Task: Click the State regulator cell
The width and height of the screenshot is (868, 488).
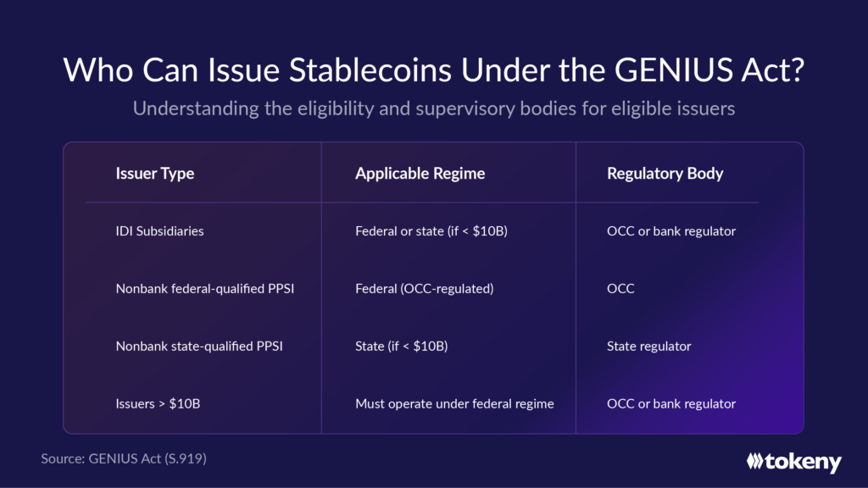Action: click(x=648, y=347)
